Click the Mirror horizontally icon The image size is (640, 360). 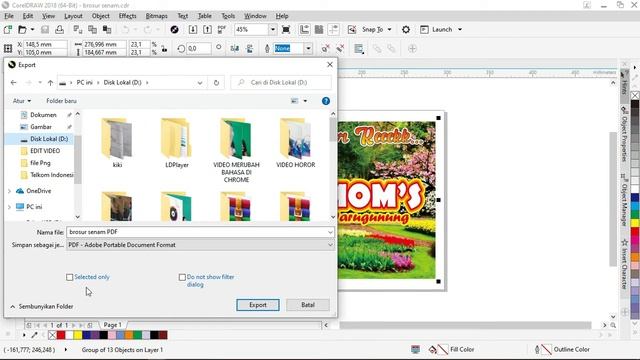(235, 48)
